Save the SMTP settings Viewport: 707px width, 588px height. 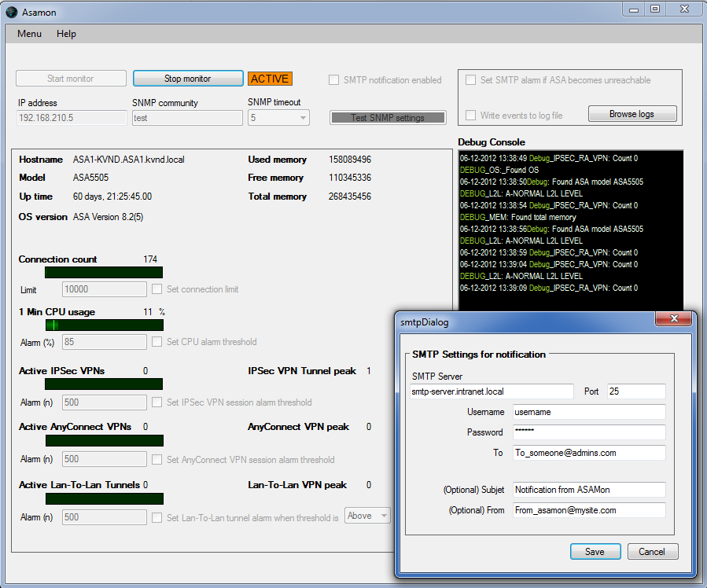[x=595, y=552]
